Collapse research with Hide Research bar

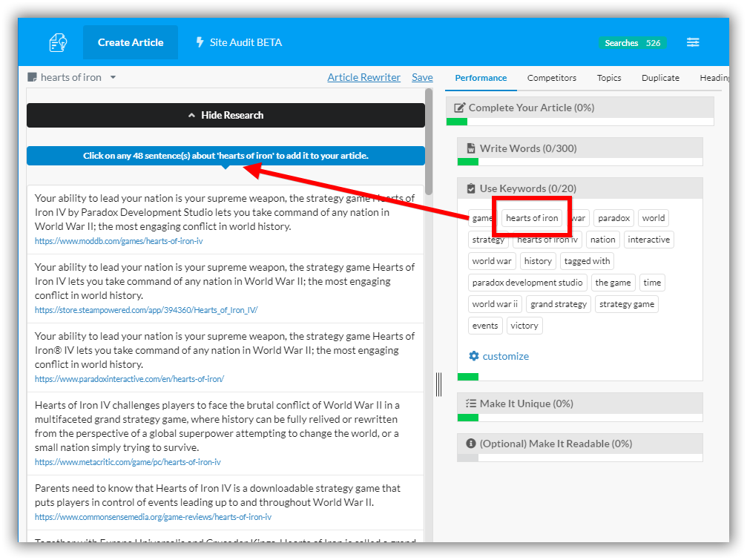click(226, 115)
